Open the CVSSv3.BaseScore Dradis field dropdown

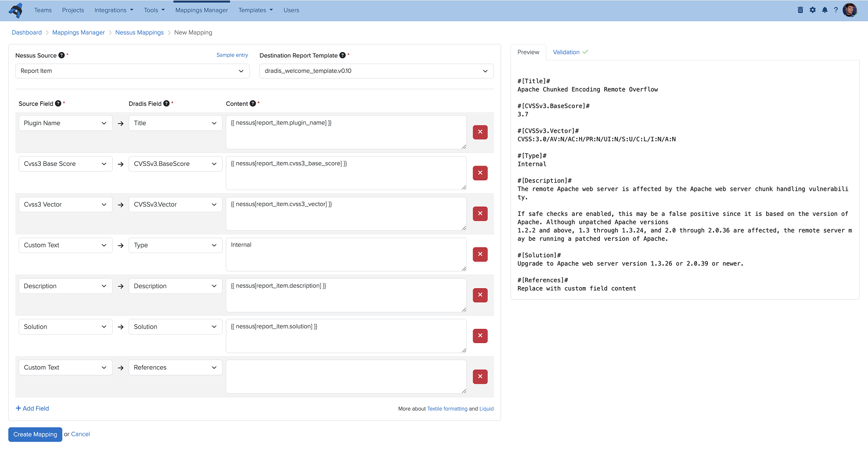click(175, 164)
